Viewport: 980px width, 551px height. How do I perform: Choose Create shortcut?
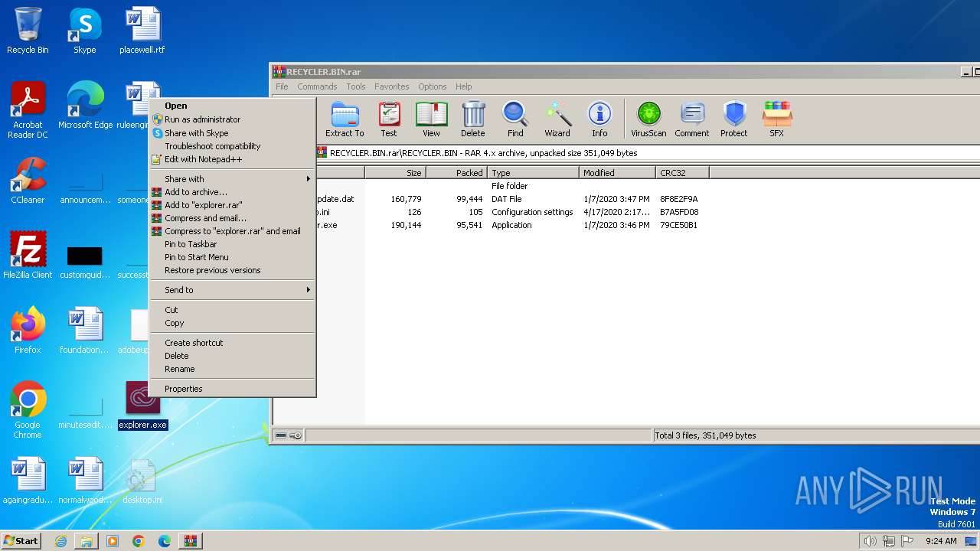232,343
